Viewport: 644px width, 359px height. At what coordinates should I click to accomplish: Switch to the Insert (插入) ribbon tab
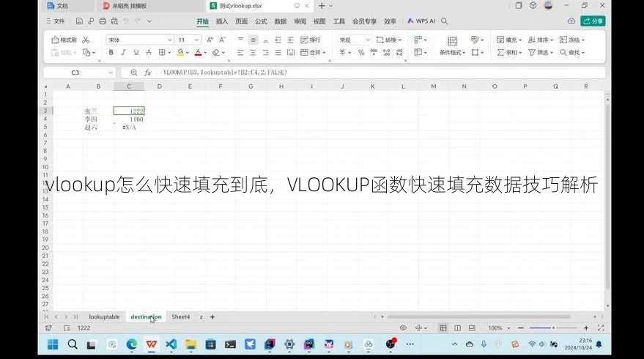tap(222, 21)
